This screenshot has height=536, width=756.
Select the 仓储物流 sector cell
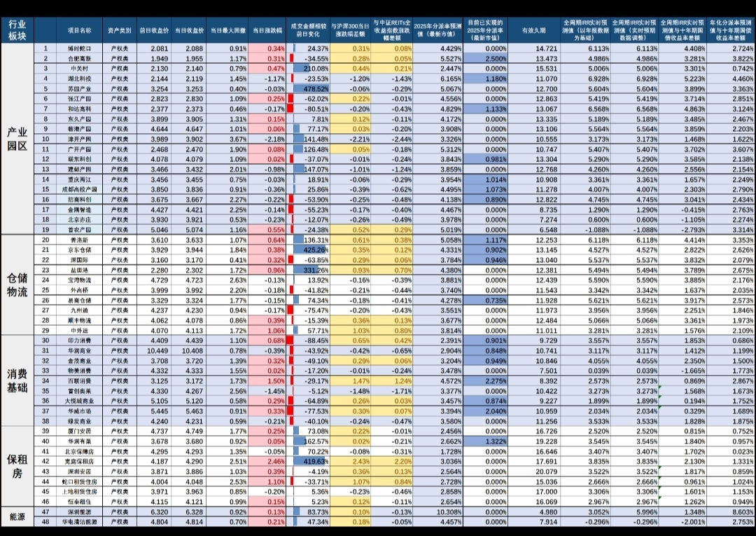click(x=17, y=284)
